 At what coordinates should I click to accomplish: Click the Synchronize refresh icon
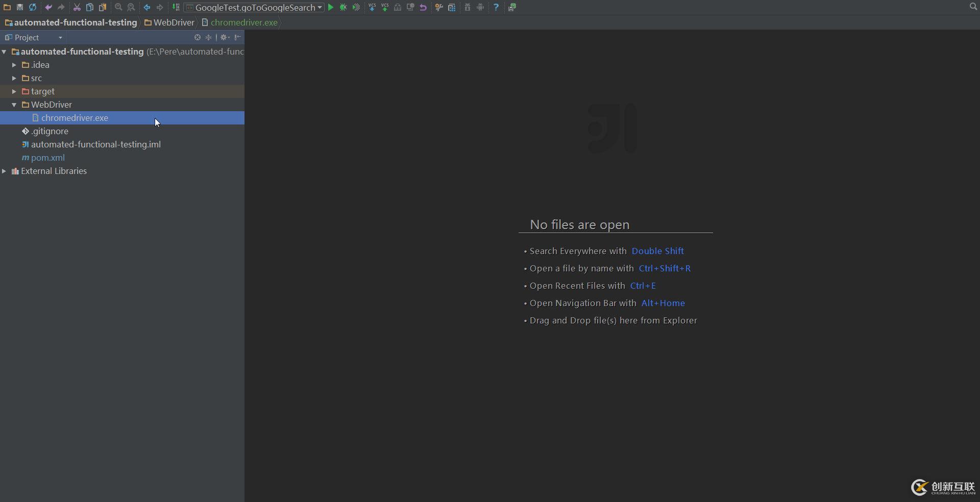33,7
